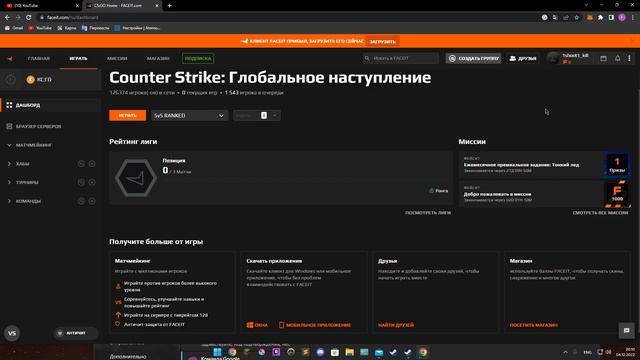The width and height of the screenshot is (640, 360).
Task: Click the prize badge showing 1
Action: pyautogui.click(x=617, y=165)
